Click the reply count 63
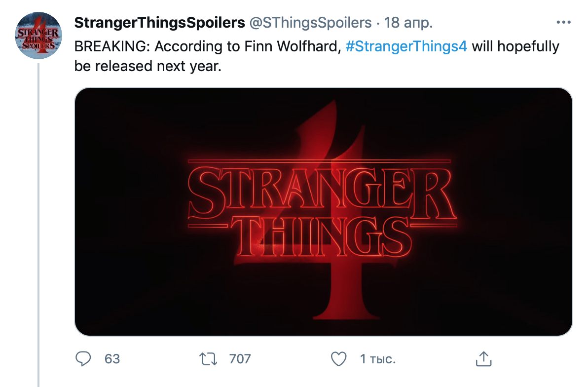The height and width of the screenshot is (389, 588). click(x=112, y=359)
